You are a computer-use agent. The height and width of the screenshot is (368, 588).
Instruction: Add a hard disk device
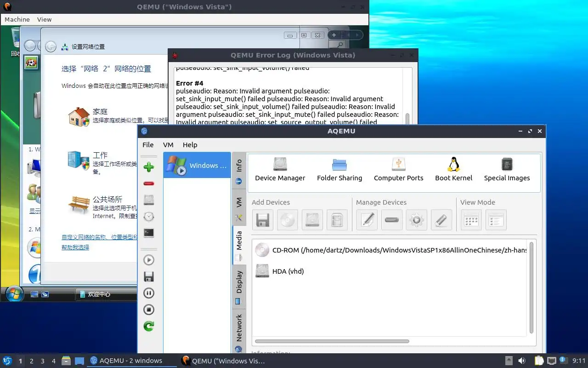point(312,220)
